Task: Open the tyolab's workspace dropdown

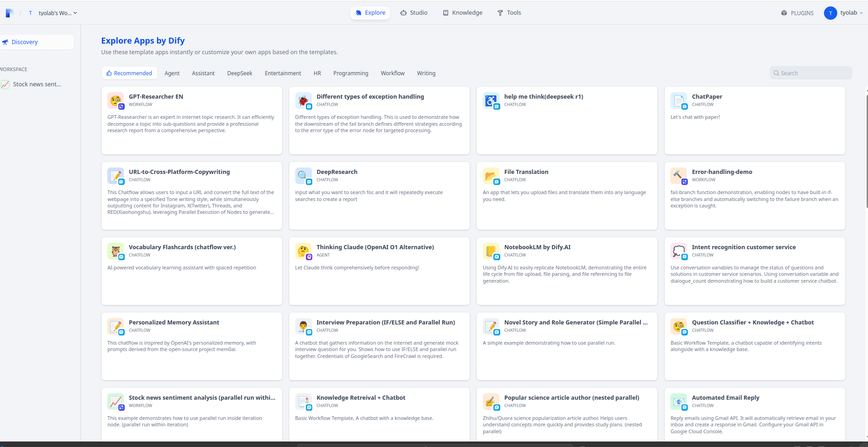Action: 53,13
